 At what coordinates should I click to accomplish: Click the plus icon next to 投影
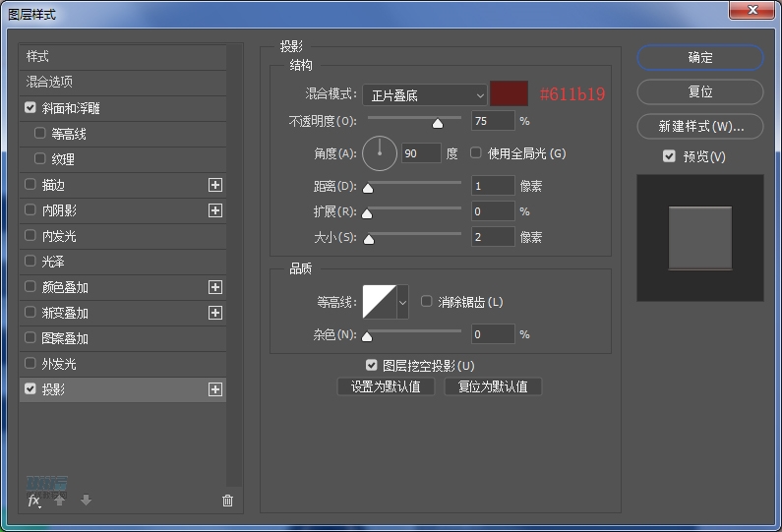point(215,389)
